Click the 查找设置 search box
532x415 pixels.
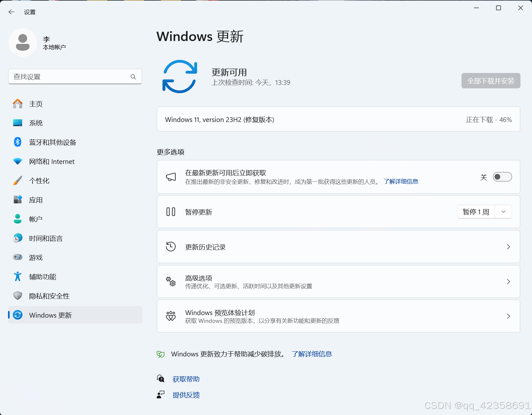75,77
